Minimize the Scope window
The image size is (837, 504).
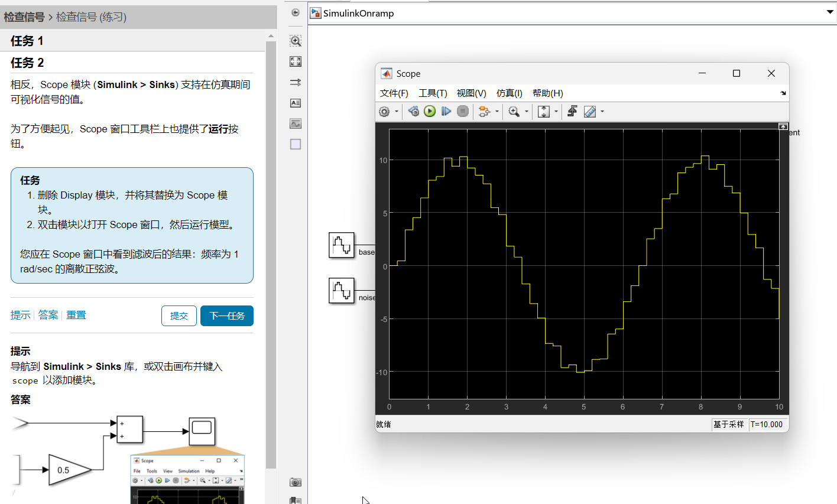point(702,73)
